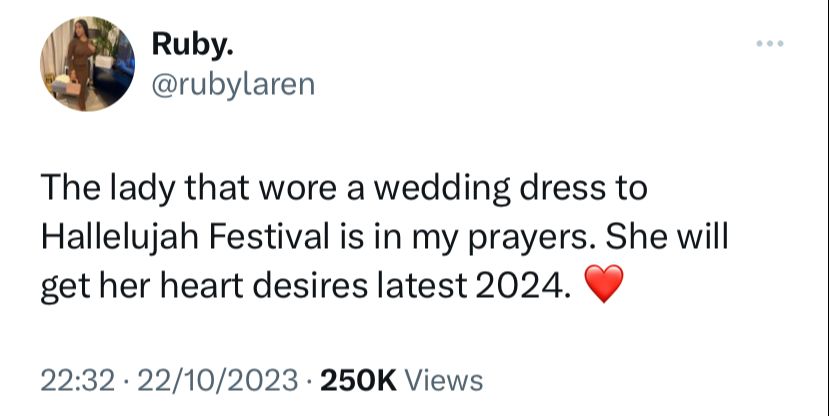Open the @rubylaren handle link

point(233,84)
